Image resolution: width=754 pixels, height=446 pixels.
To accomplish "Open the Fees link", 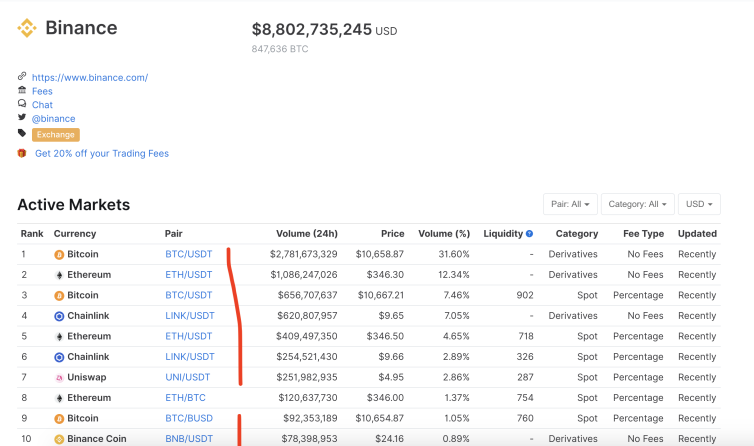I will tap(42, 91).
